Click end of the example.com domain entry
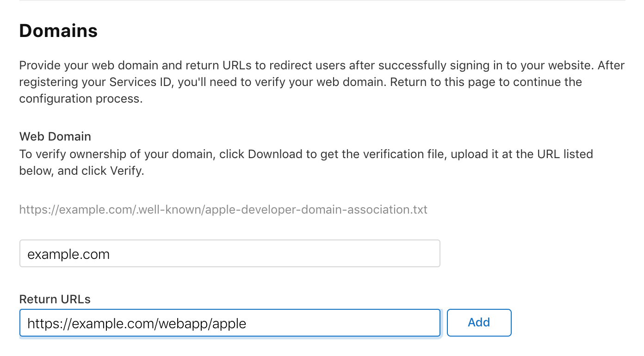This screenshot has width=644, height=356. 111,253
